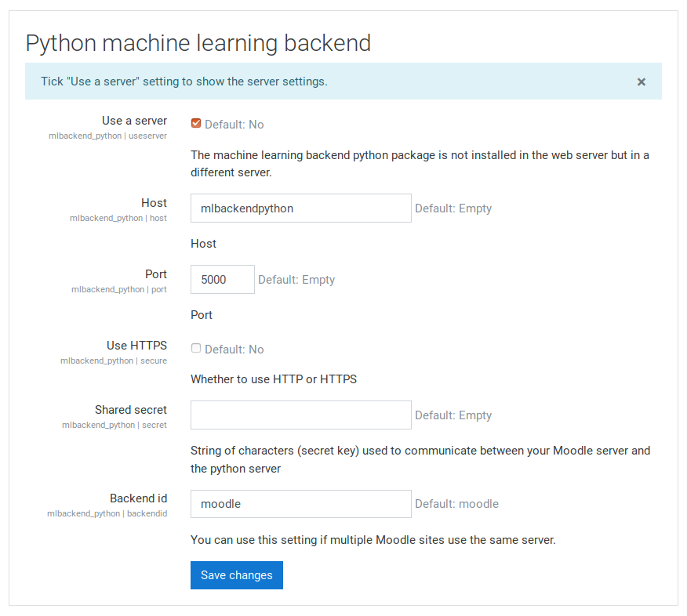The height and width of the screenshot is (616, 687).
Task: Click the Host input field
Action: click(x=300, y=208)
